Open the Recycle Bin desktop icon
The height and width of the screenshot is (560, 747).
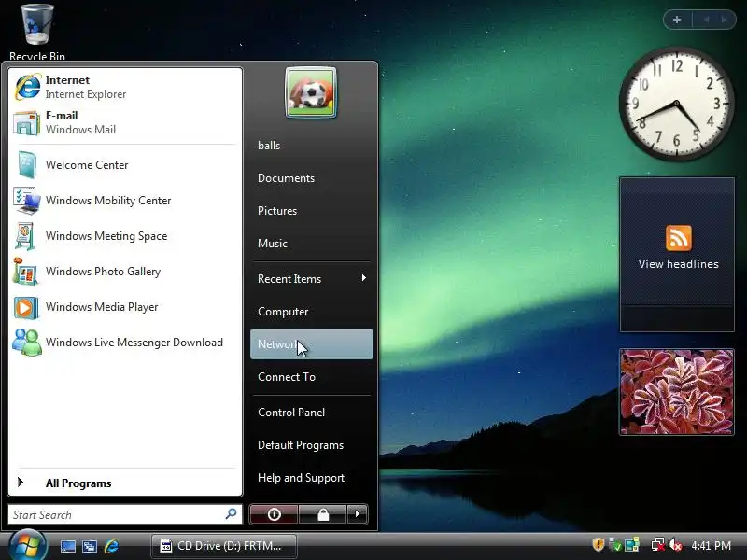point(37,32)
